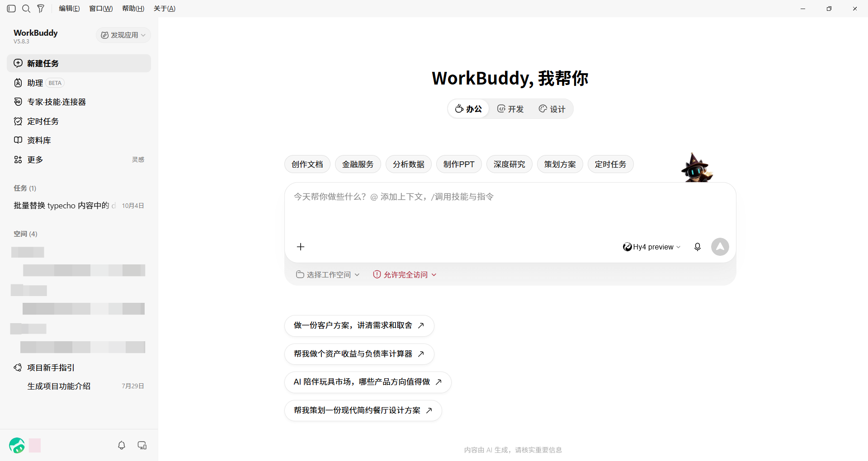Add an attachment with the plus icon
This screenshot has width=868, height=461.
pyautogui.click(x=301, y=247)
